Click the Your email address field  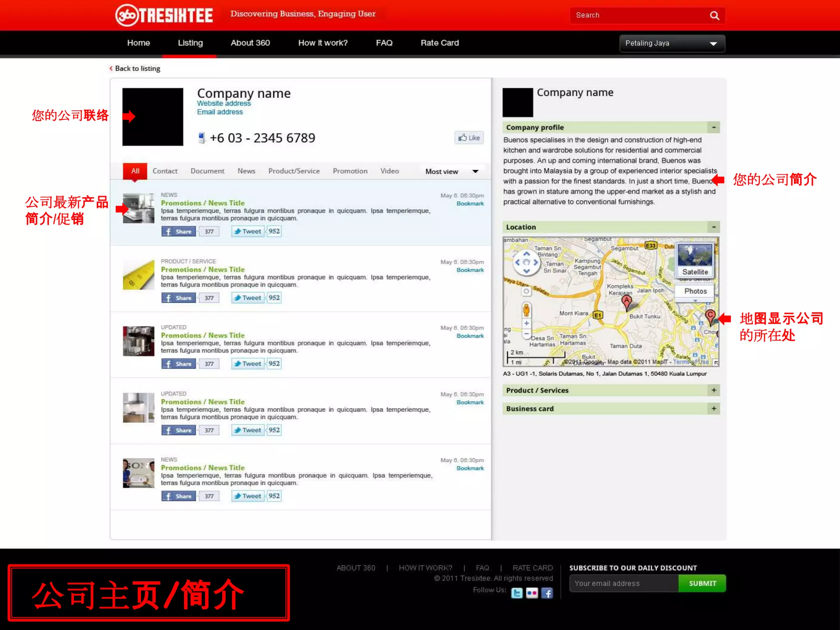624,583
